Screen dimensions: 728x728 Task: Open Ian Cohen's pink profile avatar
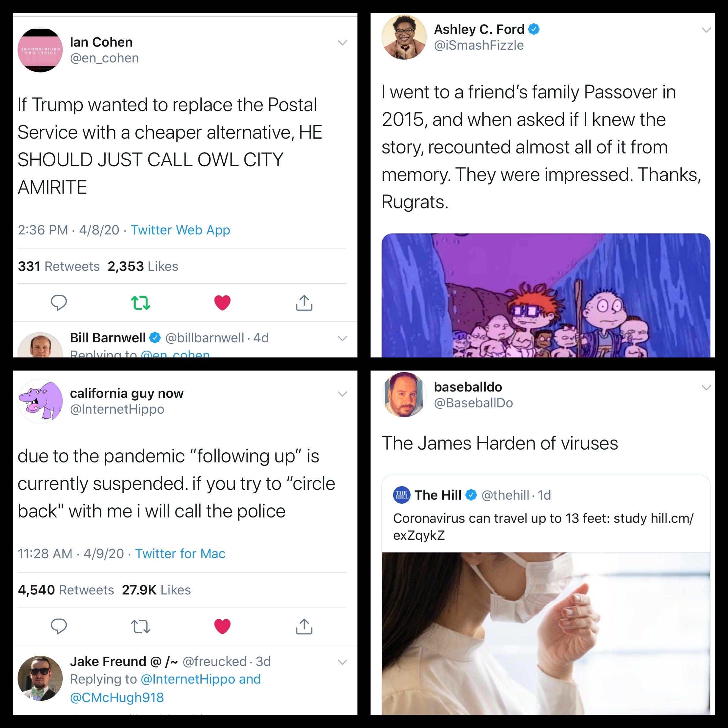point(40,50)
